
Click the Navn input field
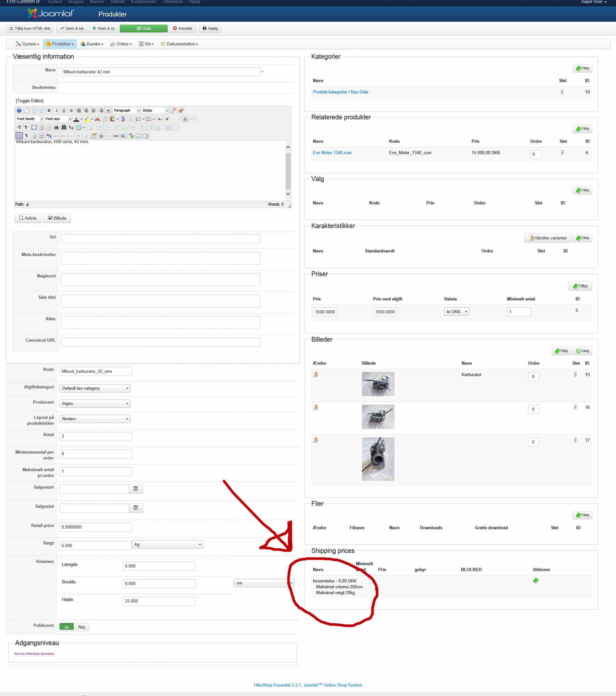(x=160, y=72)
